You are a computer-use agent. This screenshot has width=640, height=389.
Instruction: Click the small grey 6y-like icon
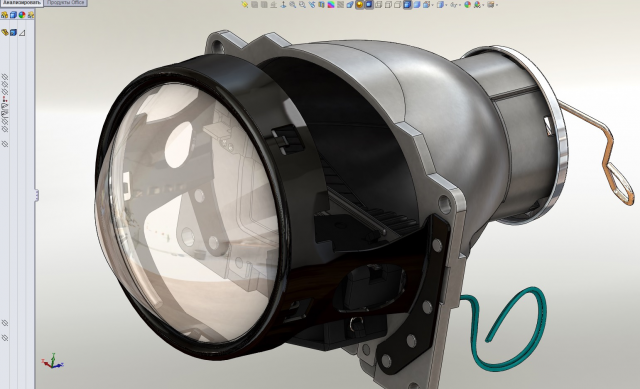pyautogui.click(x=453, y=5)
